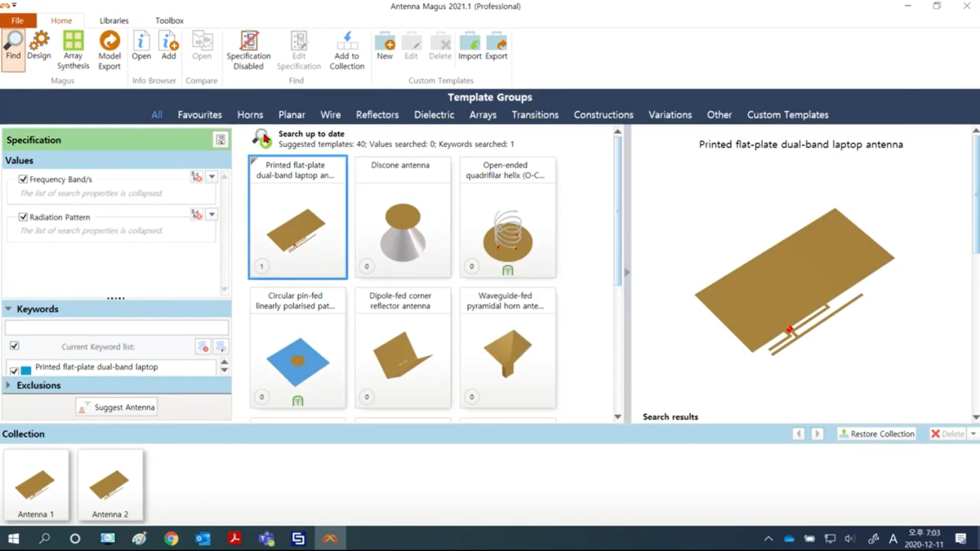Viewport: 980px width, 551px height.
Task: Go to previous collection item with the left arrow
Action: click(799, 434)
